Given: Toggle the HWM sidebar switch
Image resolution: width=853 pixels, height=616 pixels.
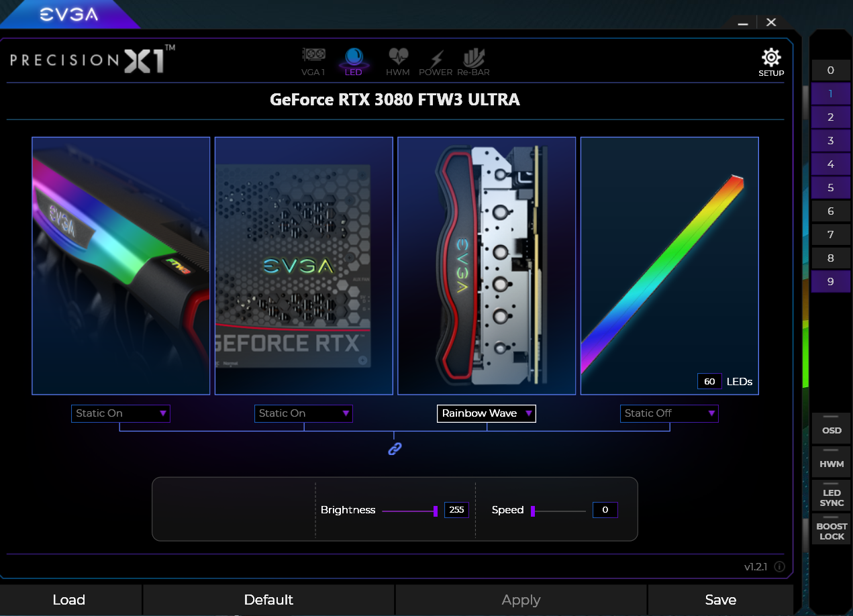Looking at the screenshot, I should coord(832,461).
